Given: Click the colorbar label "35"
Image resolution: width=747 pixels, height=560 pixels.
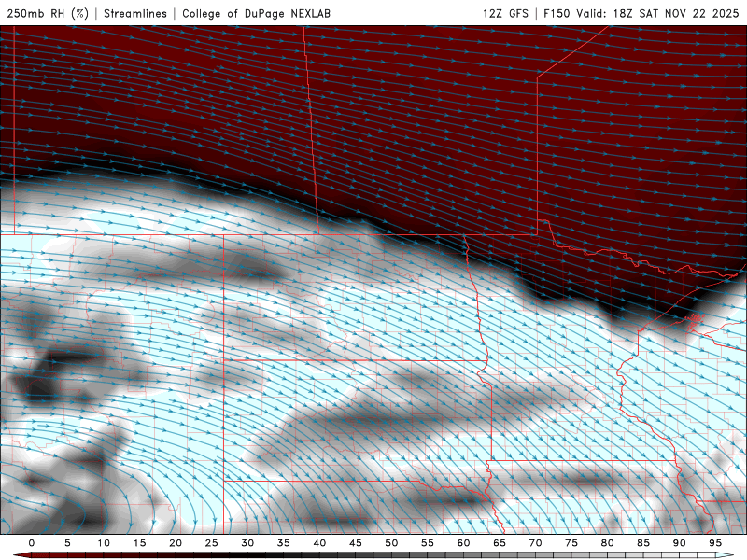Looking at the screenshot, I should click(x=284, y=543).
